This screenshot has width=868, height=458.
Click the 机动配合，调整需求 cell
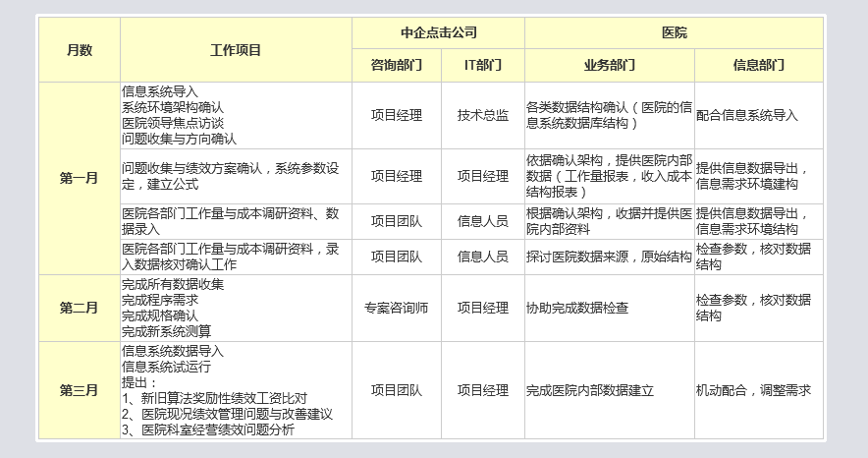[759, 390]
